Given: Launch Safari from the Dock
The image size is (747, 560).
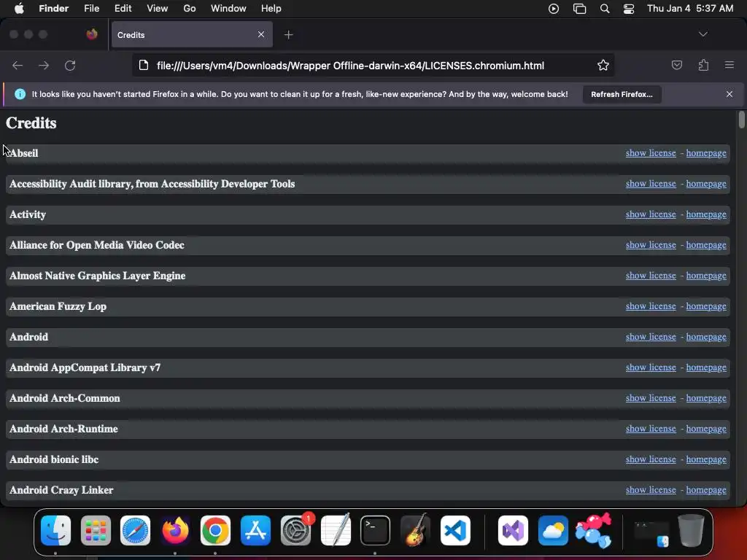Looking at the screenshot, I should point(135,531).
